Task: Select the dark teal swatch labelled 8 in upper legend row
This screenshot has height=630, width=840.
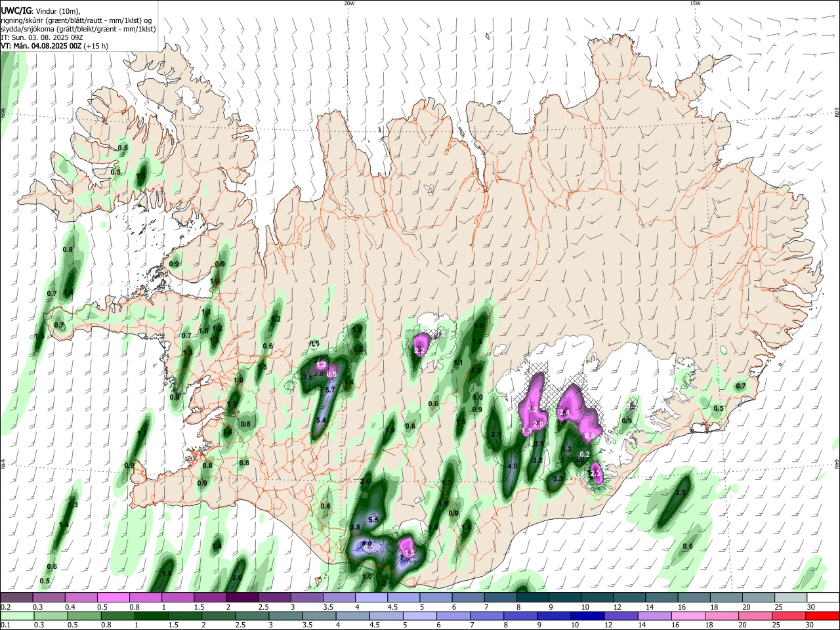Action: coord(532,597)
